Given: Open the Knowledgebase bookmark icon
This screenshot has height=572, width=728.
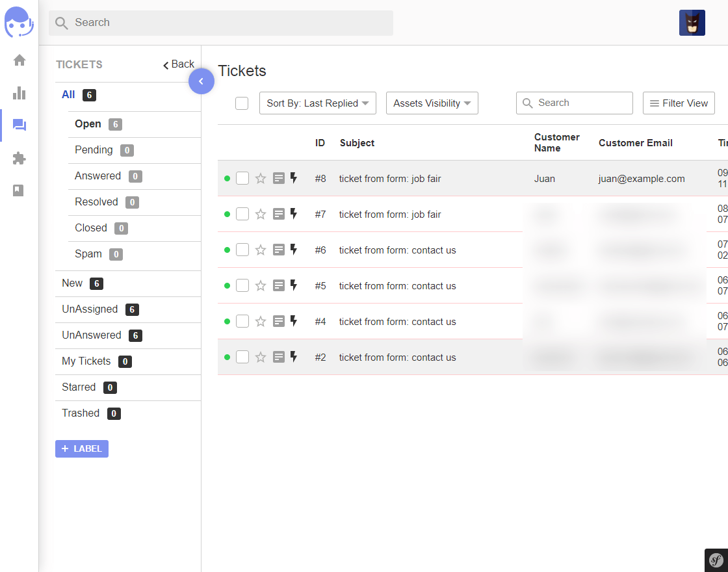Looking at the screenshot, I should (x=19, y=190).
